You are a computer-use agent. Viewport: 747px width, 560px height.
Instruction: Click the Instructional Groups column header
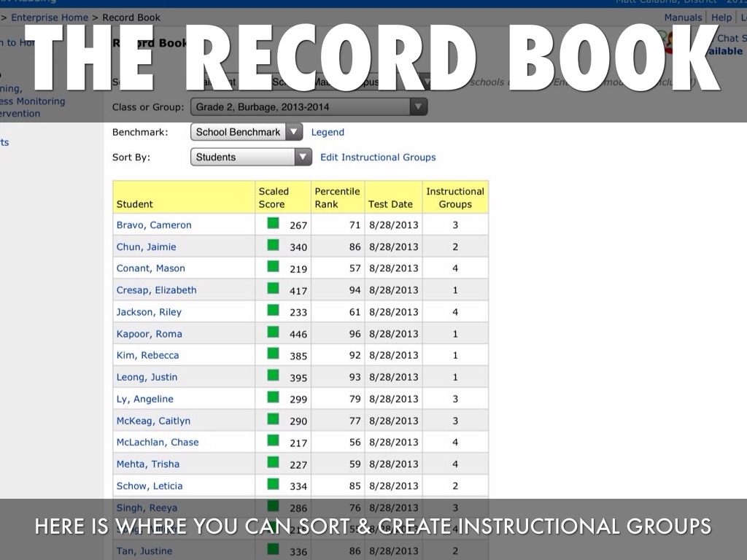(455, 198)
